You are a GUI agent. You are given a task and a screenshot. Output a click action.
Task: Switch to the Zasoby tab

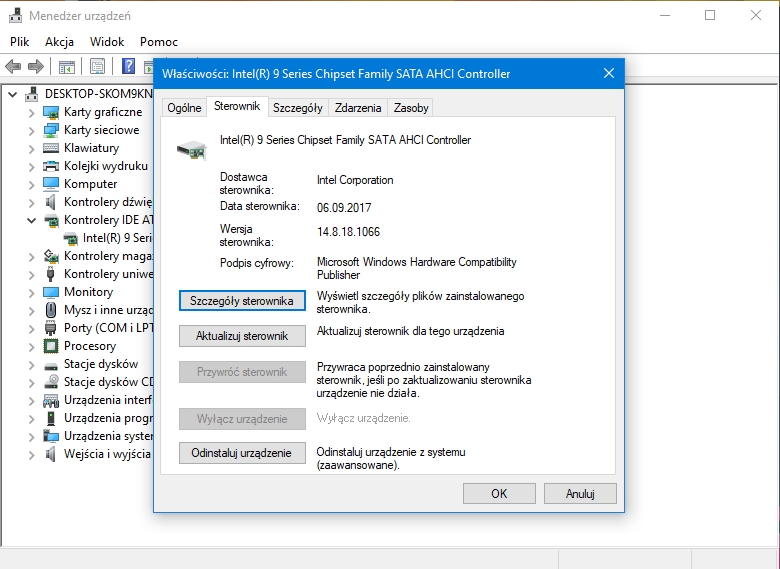click(411, 108)
